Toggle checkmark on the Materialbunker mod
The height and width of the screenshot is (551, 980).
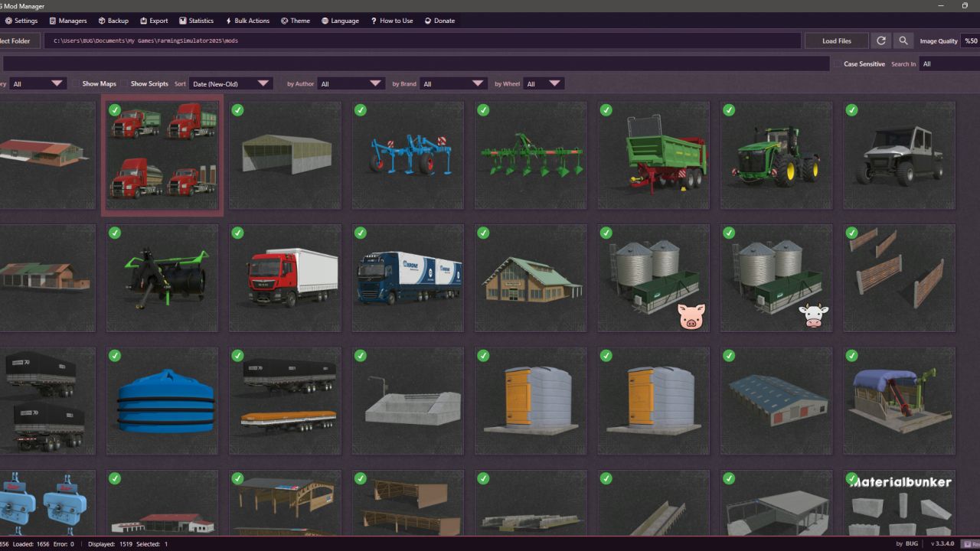(x=851, y=478)
